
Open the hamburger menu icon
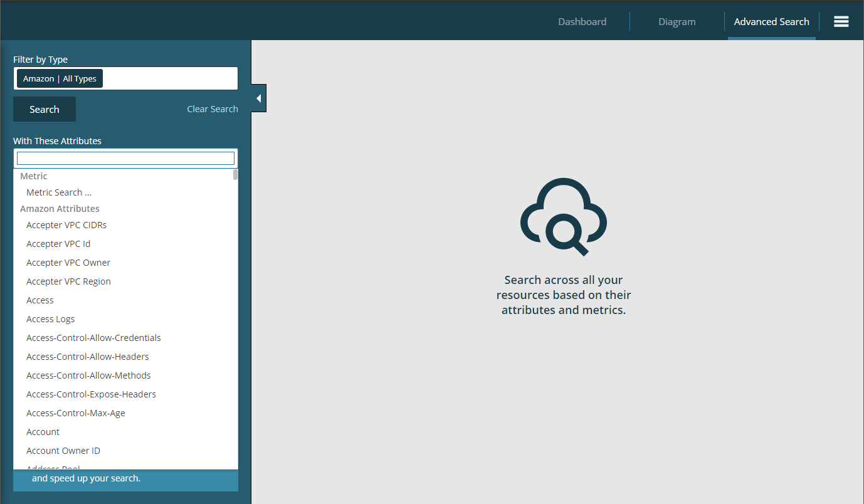pos(841,21)
